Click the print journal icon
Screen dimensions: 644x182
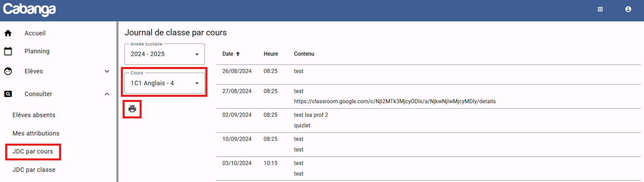pyautogui.click(x=132, y=109)
